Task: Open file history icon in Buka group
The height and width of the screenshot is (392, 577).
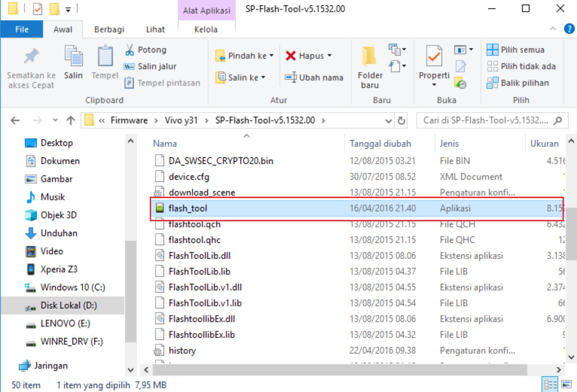Action: pos(461,83)
